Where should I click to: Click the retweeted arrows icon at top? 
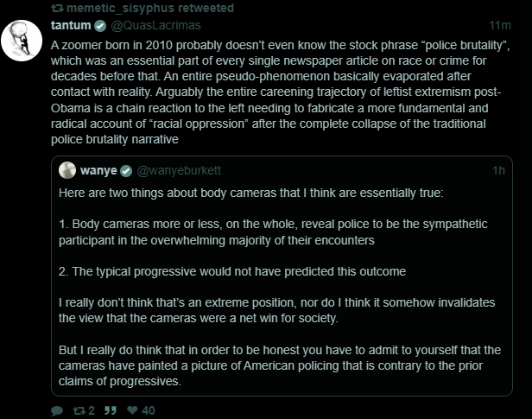(58, 8)
